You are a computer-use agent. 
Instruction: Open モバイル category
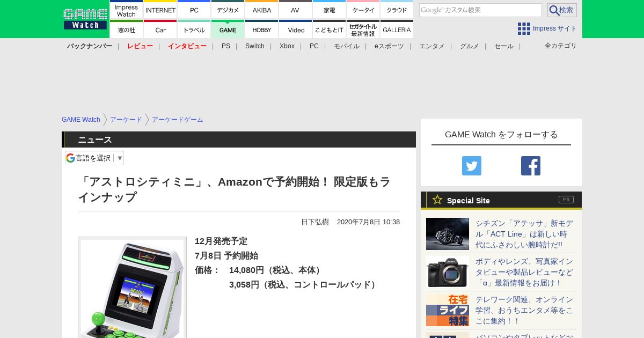point(347,46)
